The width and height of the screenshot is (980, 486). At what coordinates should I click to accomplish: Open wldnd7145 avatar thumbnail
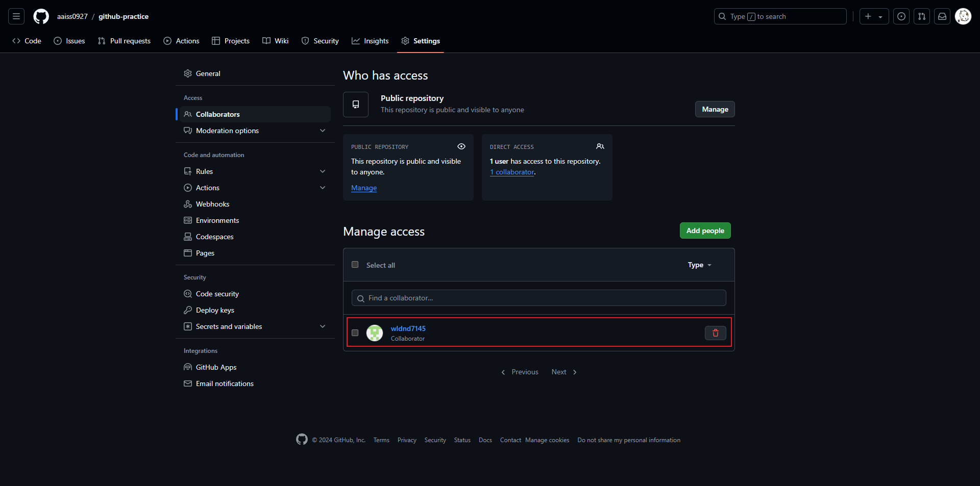point(375,333)
